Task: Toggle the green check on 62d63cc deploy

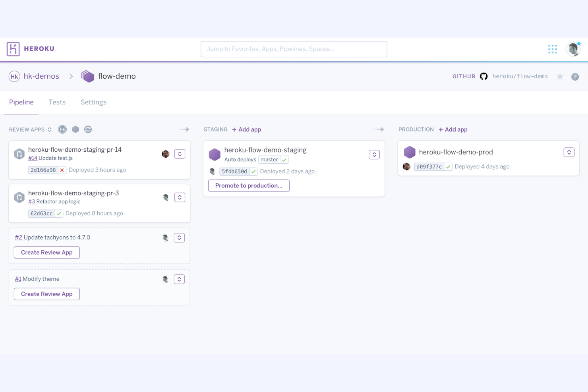Action: (x=59, y=213)
